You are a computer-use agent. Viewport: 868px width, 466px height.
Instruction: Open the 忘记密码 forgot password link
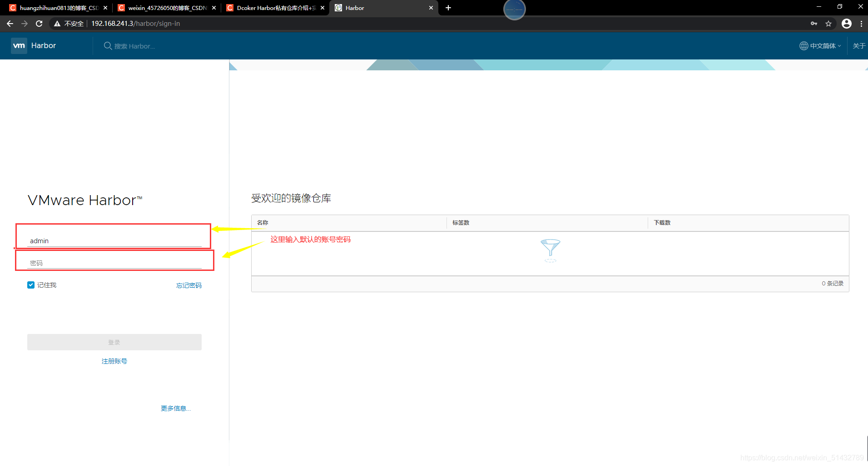pyautogui.click(x=189, y=285)
